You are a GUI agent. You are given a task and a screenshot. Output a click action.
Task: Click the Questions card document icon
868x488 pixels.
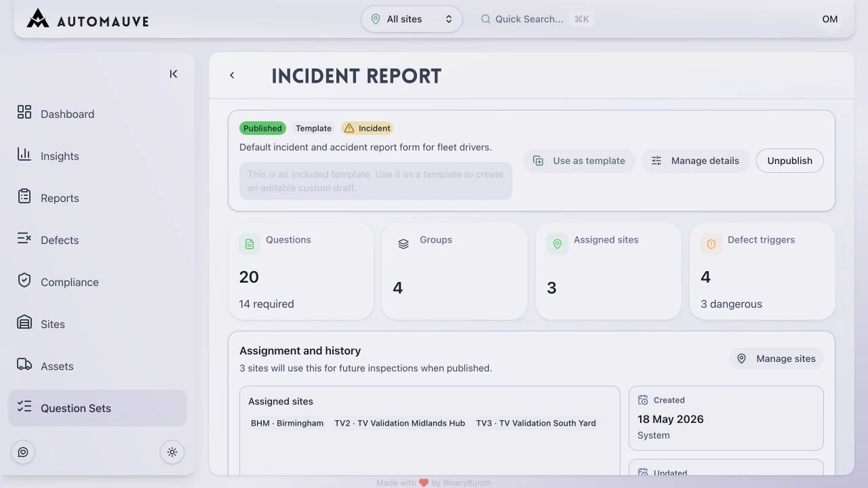[250, 244]
